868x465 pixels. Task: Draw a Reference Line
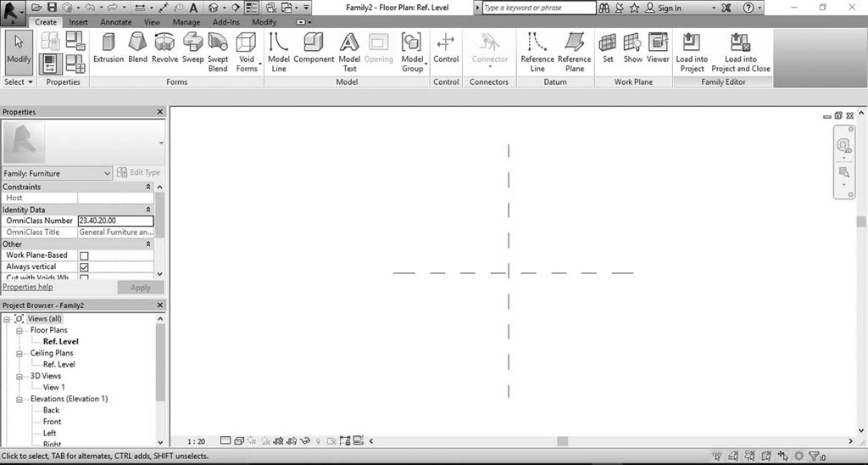[x=537, y=53]
